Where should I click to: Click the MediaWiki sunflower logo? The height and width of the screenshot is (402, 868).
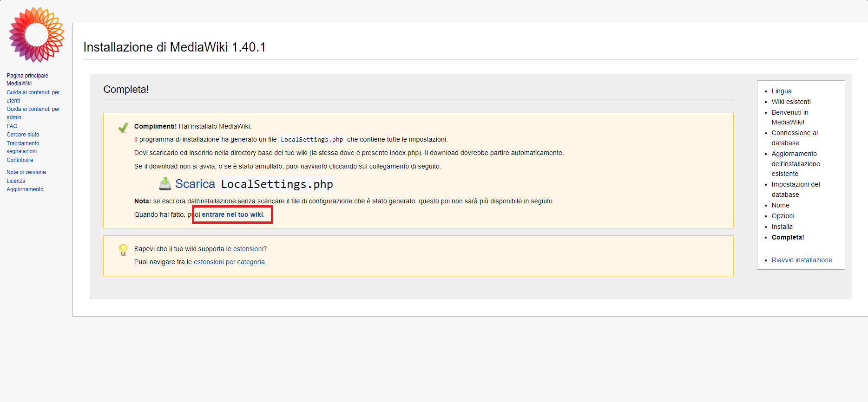tap(36, 35)
